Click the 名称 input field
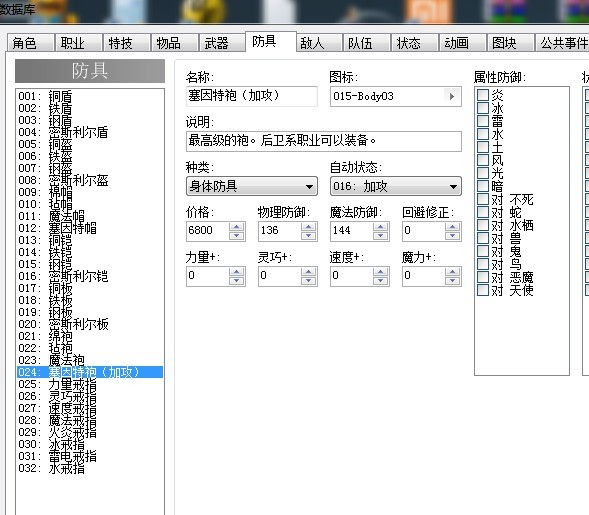The width and height of the screenshot is (589, 515). click(252, 96)
